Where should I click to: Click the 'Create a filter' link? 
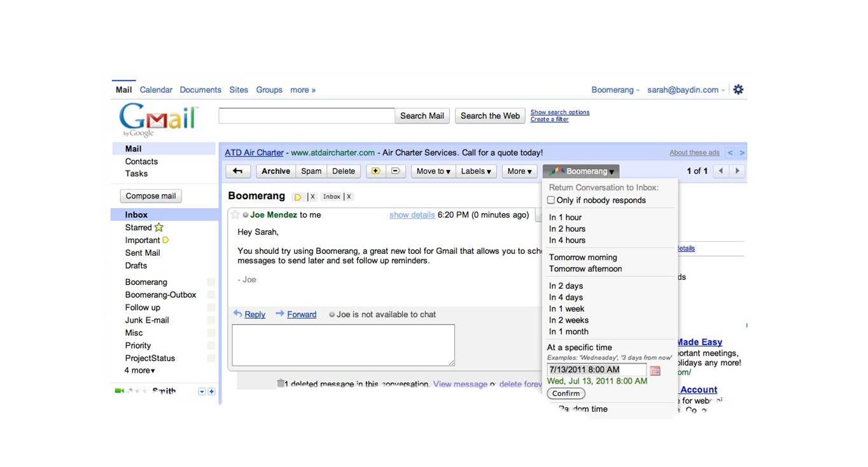tap(550, 120)
